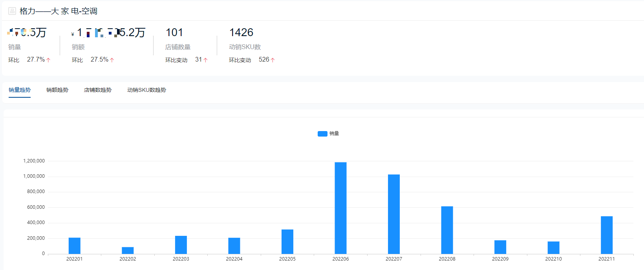The width and height of the screenshot is (644, 270).
Task: Click the 101 店铺数量 value
Action: point(174,33)
